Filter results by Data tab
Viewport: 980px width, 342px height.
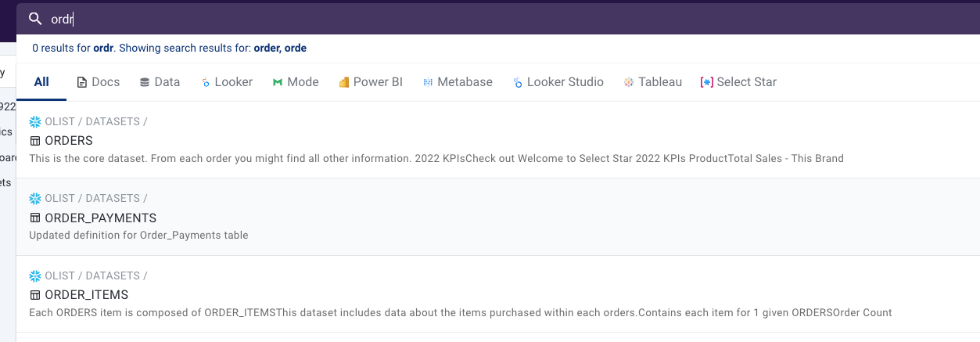click(x=160, y=82)
